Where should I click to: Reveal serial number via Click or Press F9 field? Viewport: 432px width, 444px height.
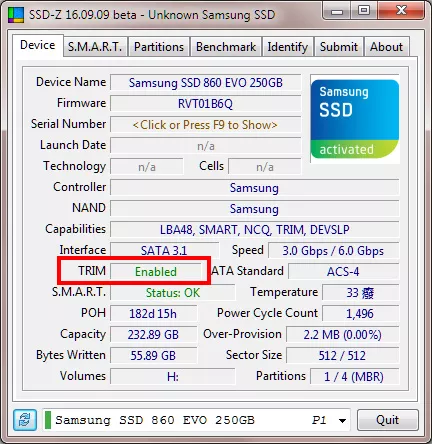[x=205, y=125]
